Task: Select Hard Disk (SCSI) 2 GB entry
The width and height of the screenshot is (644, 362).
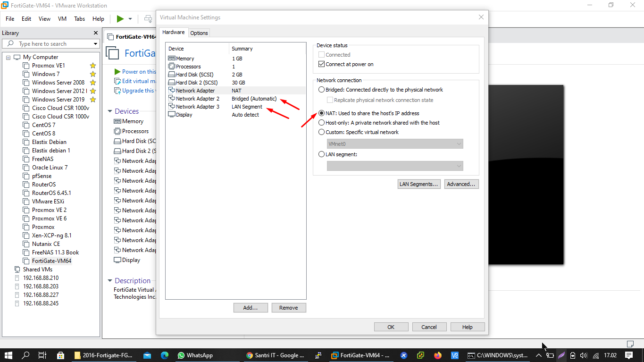Action: (236, 75)
